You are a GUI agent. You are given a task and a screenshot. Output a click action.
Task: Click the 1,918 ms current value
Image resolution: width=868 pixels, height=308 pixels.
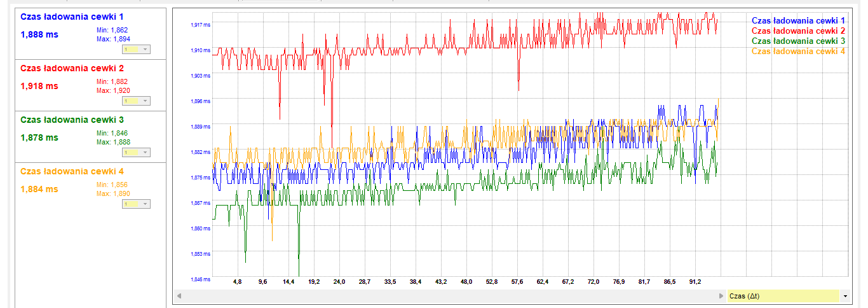coord(39,85)
